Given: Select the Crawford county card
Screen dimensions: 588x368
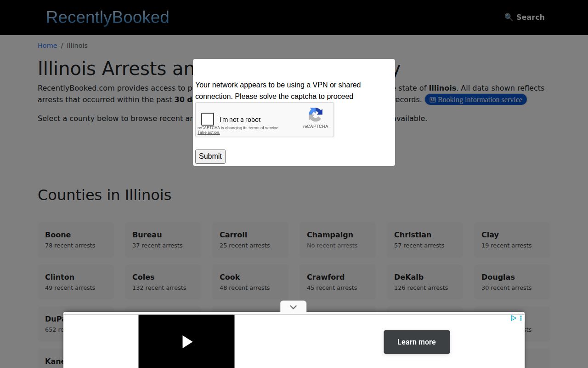Looking at the screenshot, I should point(338,282).
